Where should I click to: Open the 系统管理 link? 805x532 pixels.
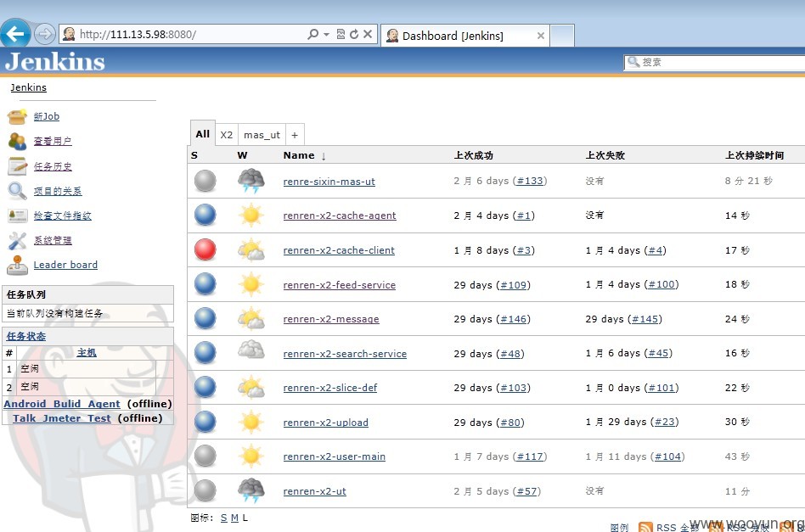53,240
